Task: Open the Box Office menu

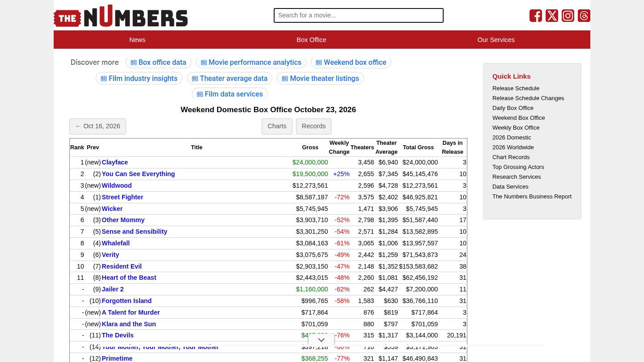Action: [311, 40]
